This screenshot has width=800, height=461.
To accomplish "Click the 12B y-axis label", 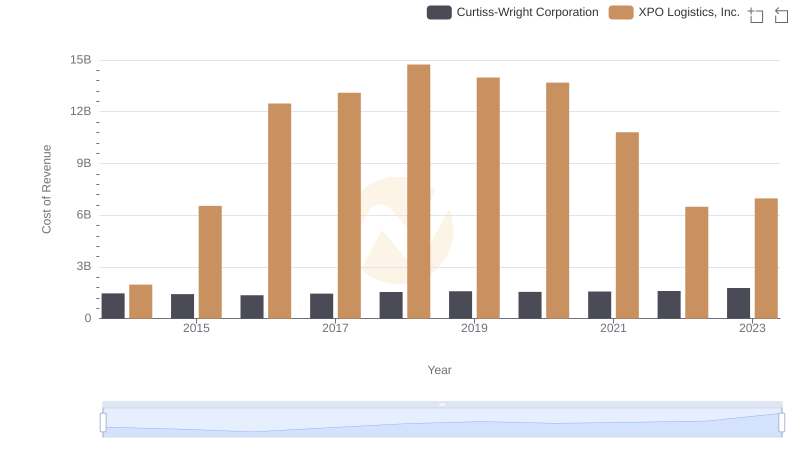I will click(81, 111).
